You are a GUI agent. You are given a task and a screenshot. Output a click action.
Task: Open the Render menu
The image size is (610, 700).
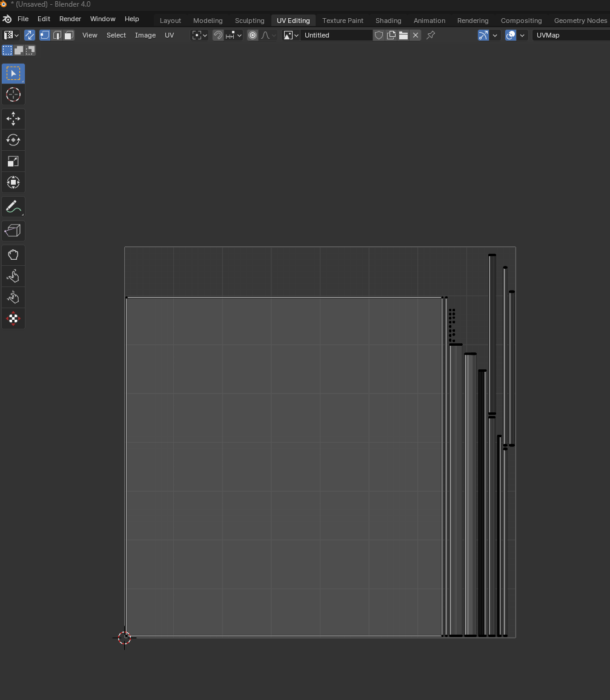[x=70, y=19]
